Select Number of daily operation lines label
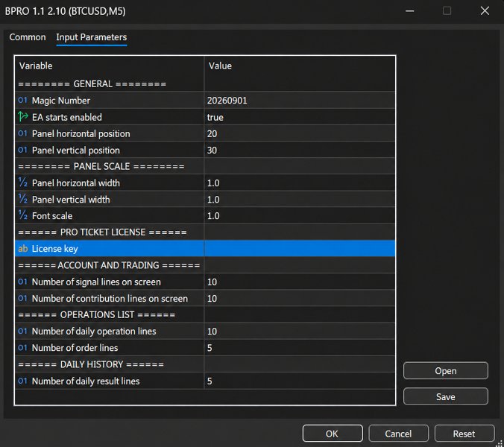This screenshot has width=504, height=447. [94, 332]
